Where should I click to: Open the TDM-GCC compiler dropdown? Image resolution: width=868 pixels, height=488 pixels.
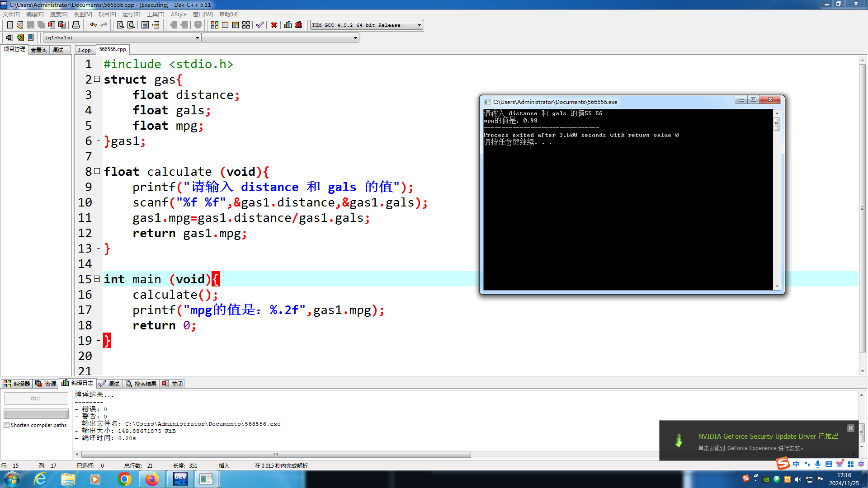point(419,25)
